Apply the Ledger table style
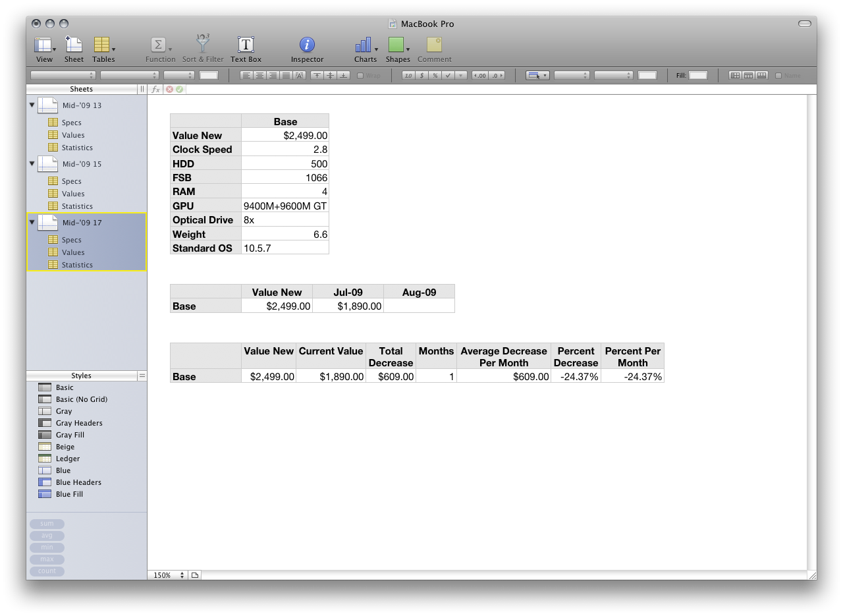Viewport: 843px width, 616px height. coord(68,459)
